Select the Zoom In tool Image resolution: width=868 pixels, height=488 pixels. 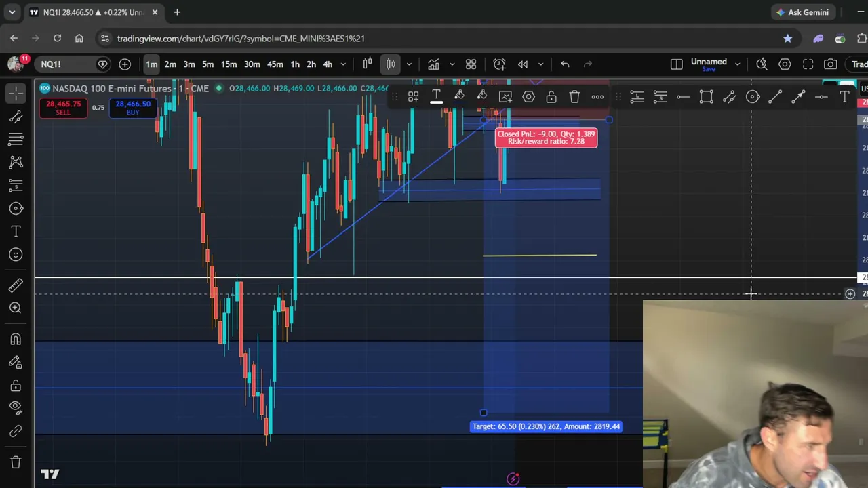tap(16, 308)
